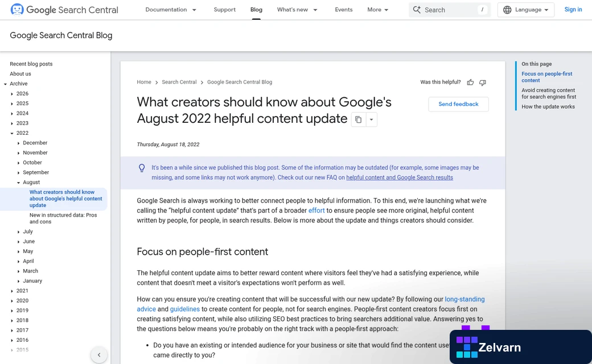Open 'New in structured data: Pros and cons'
592x364 pixels.
pyautogui.click(x=63, y=218)
